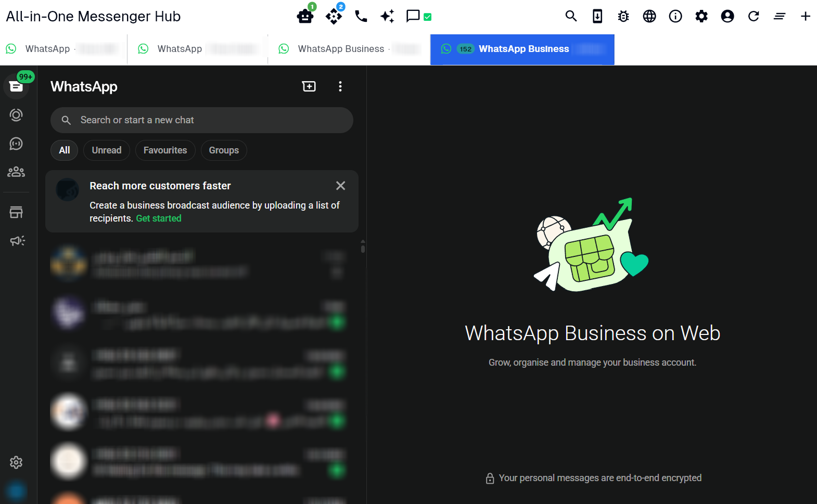Dismiss the Reach more customers faster banner
The height and width of the screenshot is (504, 817).
click(341, 186)
